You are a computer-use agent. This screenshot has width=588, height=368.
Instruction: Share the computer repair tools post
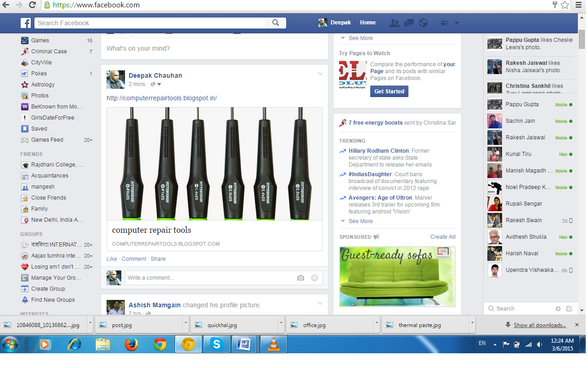(x=158, y=259)
